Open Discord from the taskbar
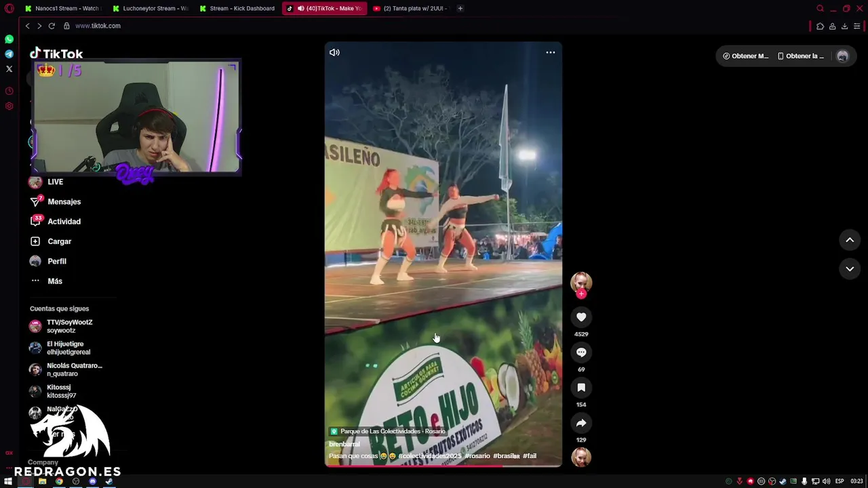 [x=92, y=481]
